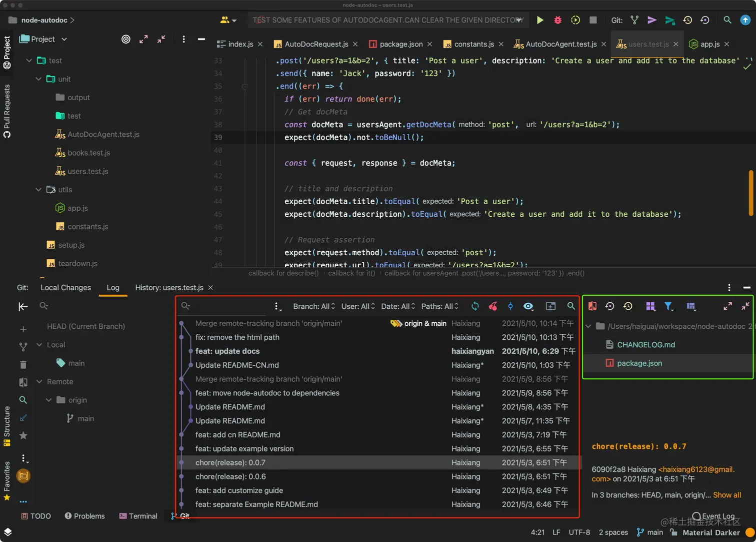Open Local Changes tab in Git panel
Screen dimensions: 756x542
(65, 288)
